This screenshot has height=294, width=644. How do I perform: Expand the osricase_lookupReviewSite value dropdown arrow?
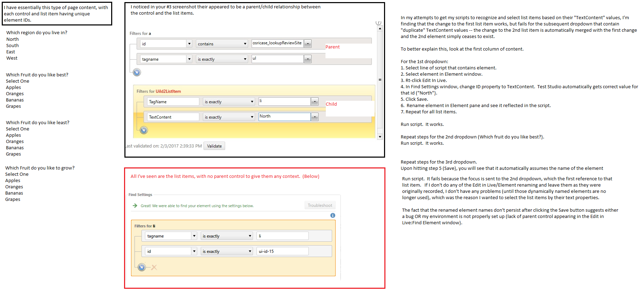click(308, 44)
